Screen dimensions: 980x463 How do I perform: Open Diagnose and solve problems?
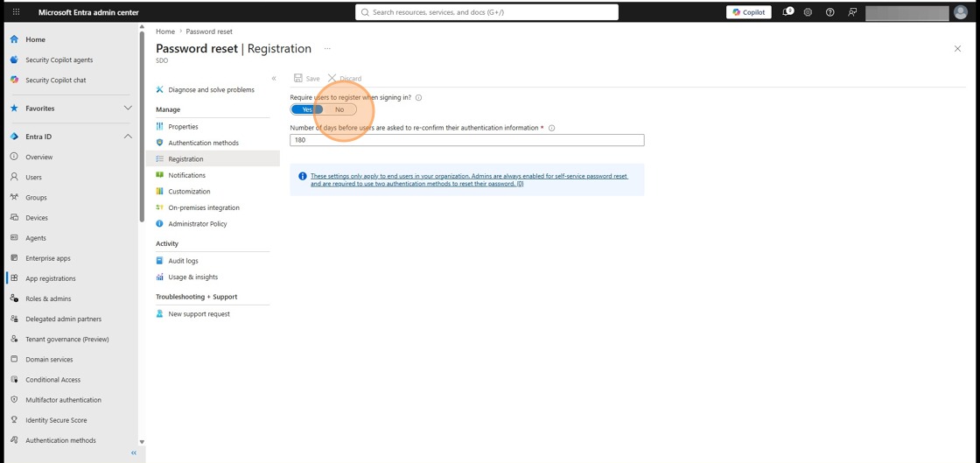click(x=213, y=90)
